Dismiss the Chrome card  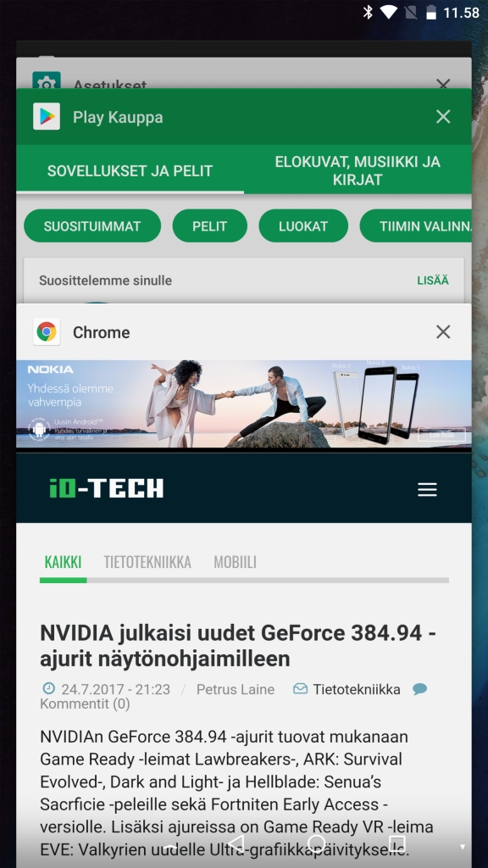pyautogui.click(x=443, y=331)
